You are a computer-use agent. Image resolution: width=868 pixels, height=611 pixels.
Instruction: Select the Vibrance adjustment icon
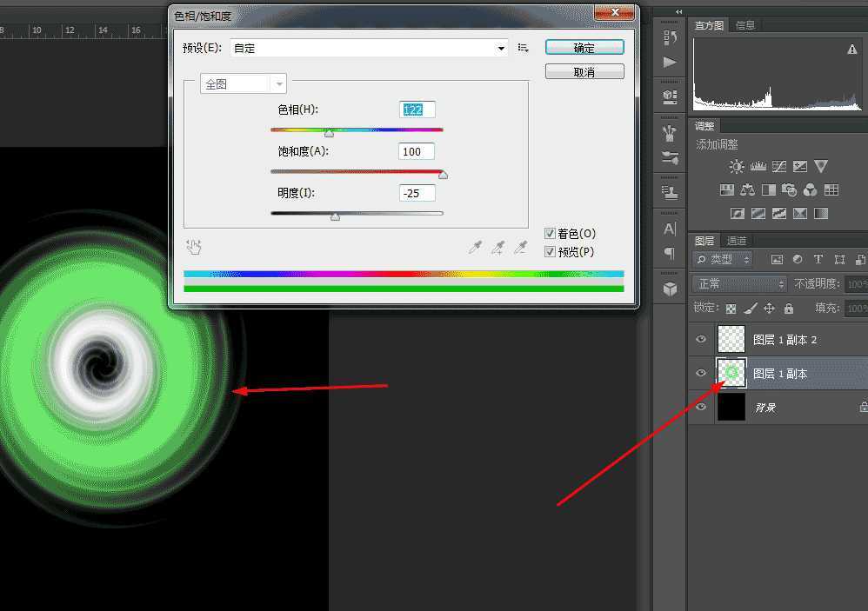[820, 166]
